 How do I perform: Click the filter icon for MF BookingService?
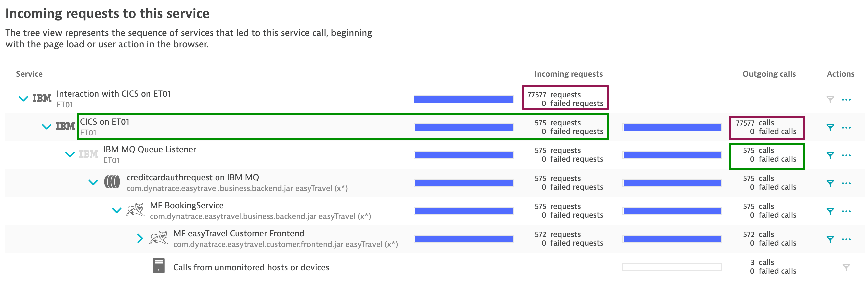click(x=830, y=211)
